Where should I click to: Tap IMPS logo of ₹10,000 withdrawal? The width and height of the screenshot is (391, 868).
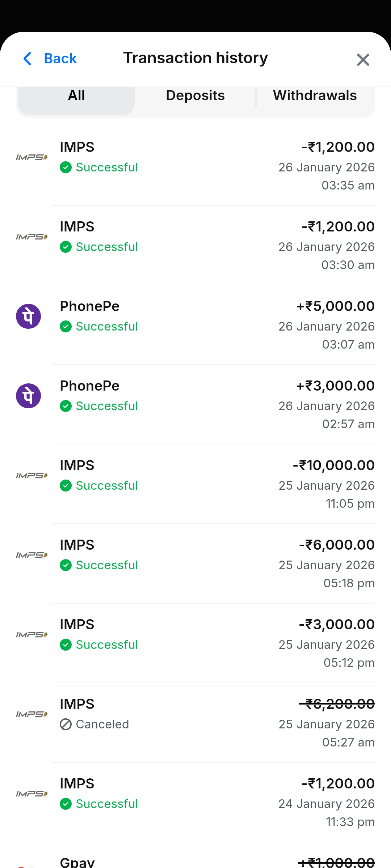pyautogui.click(x=32, y=476)
